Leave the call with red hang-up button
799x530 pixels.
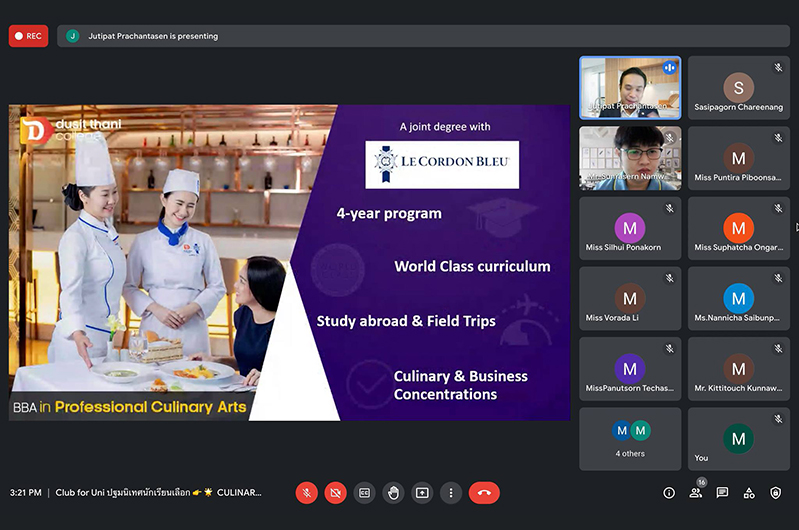point(484,493)
